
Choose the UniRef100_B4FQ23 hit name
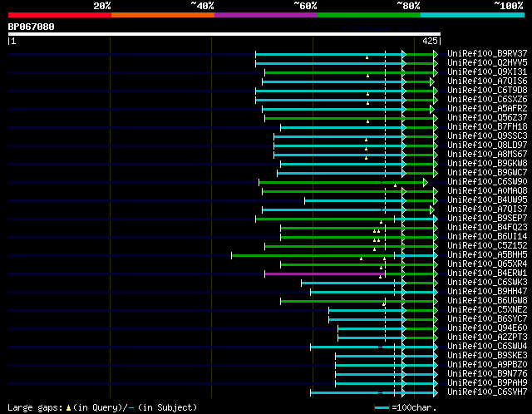point(487,227)
